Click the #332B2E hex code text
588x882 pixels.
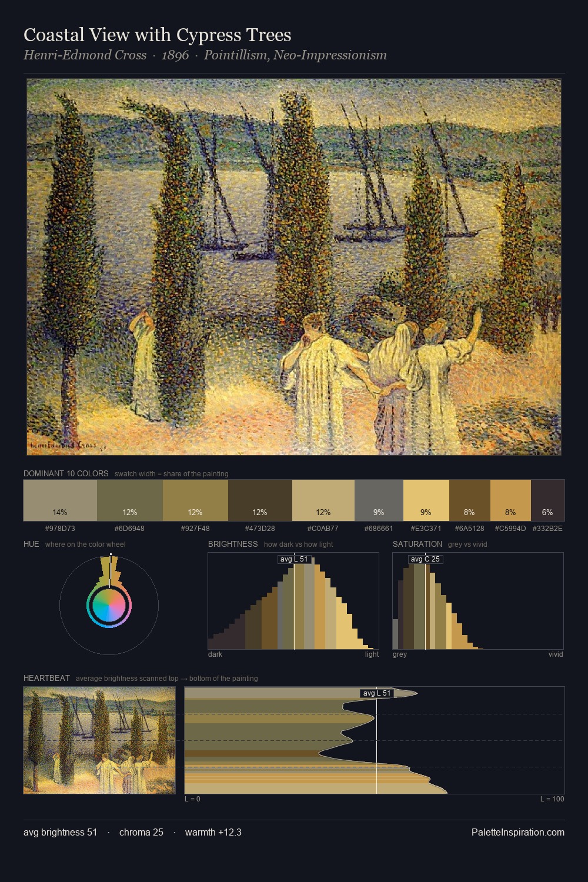pos(547,529)
